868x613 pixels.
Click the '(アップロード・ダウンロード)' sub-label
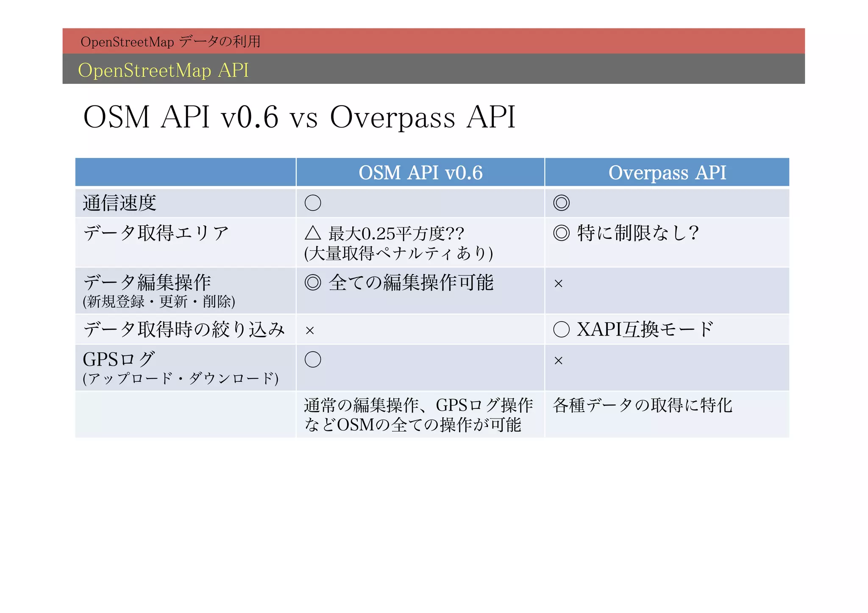pos(181,378)
